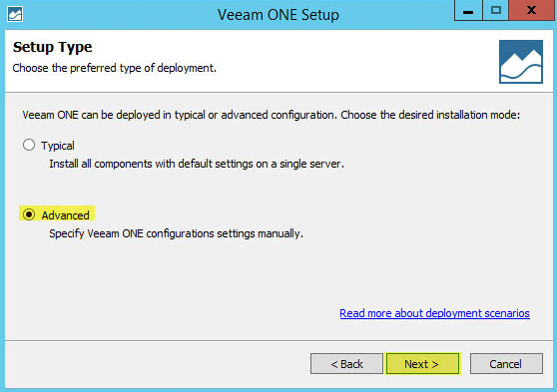Click the Setup Type heading
This screenshot has height=392, width=557.
[x=53, y=47]
